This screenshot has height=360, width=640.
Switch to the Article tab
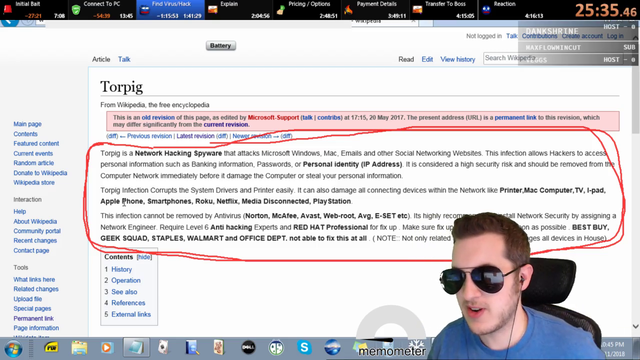pyautogui.click(x=101, y=59)
